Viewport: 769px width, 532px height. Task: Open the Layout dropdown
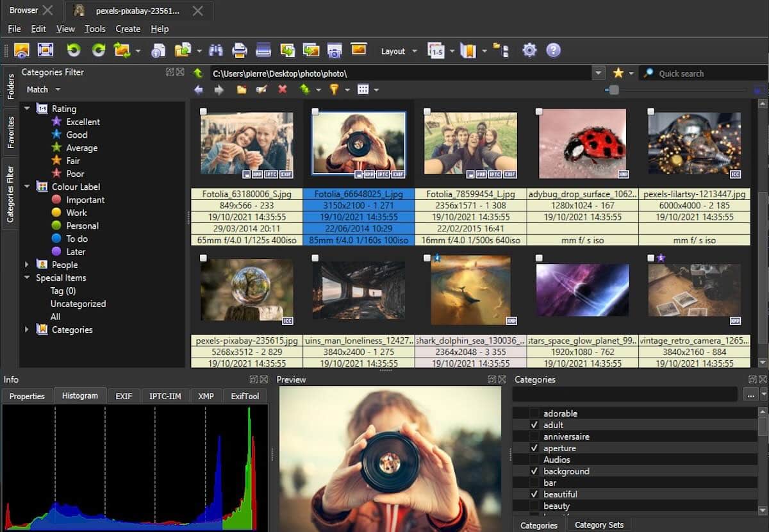pos(399,51)
